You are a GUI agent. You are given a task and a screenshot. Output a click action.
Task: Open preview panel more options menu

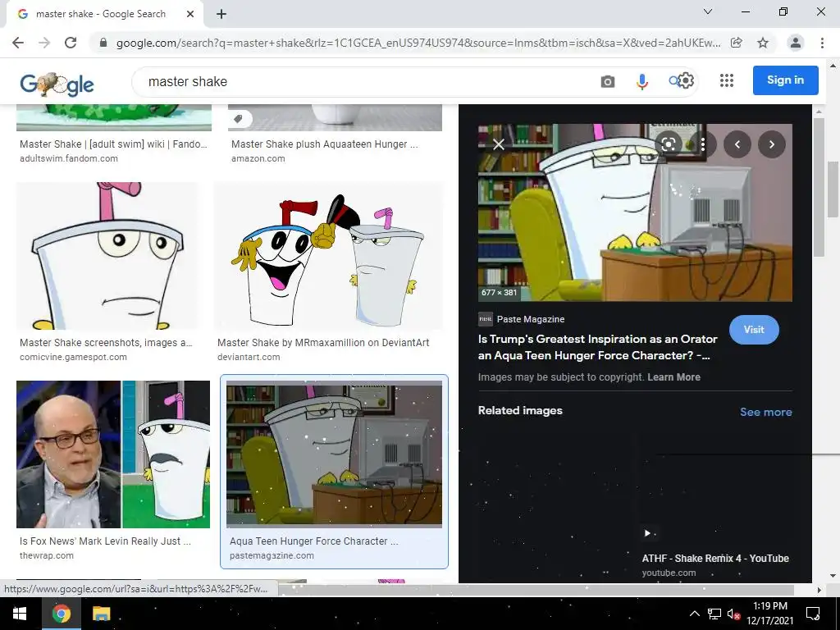point(703,144)
